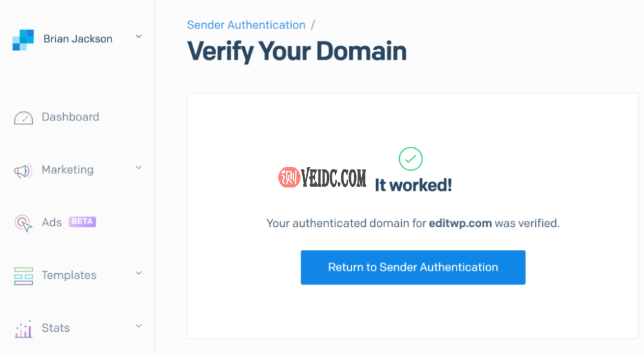Select the Stats sidebar label
The height and width of the screenshot is (355, 644).
[55, 328]
